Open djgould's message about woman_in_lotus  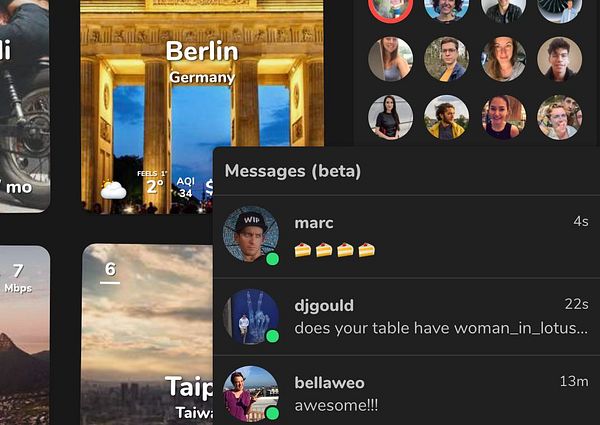click(x=406, y=317)
